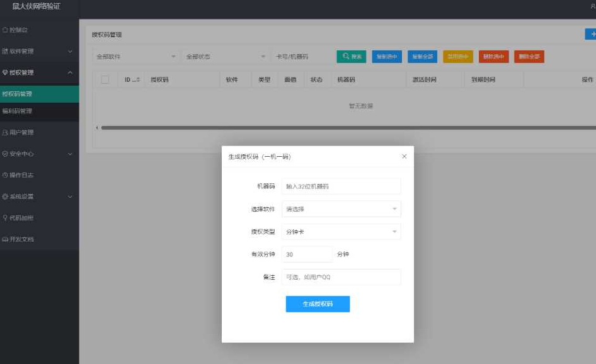Click the blue plus button at top right
The image size is (596, 364).
[x=591, y=34]
